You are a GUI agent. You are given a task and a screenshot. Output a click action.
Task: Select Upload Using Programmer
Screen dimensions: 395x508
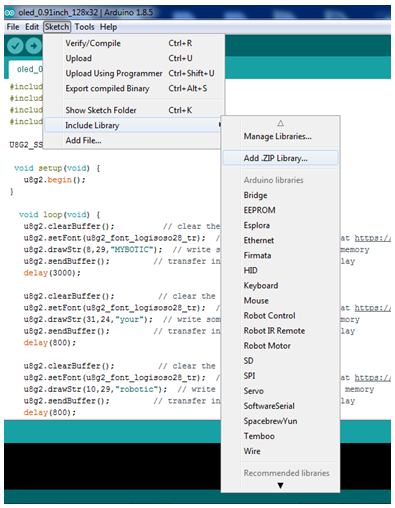tap(133, 73)
